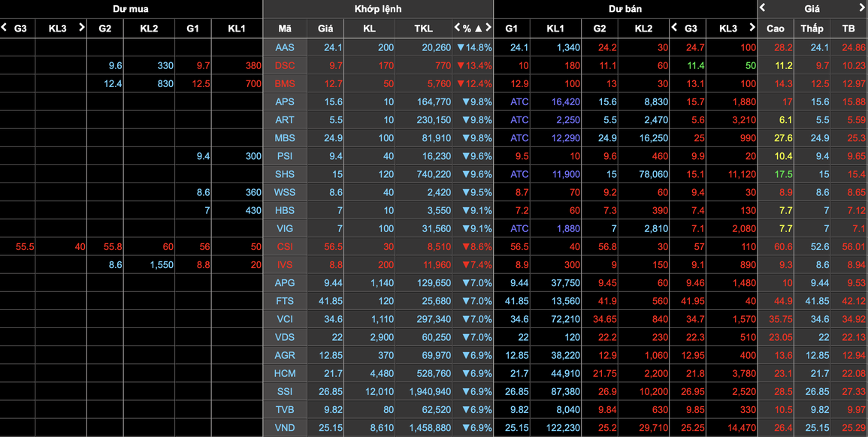Click G2 column header under Dư mua
Image resolution: width=868 pixels, height=437 pixels.
104,29
